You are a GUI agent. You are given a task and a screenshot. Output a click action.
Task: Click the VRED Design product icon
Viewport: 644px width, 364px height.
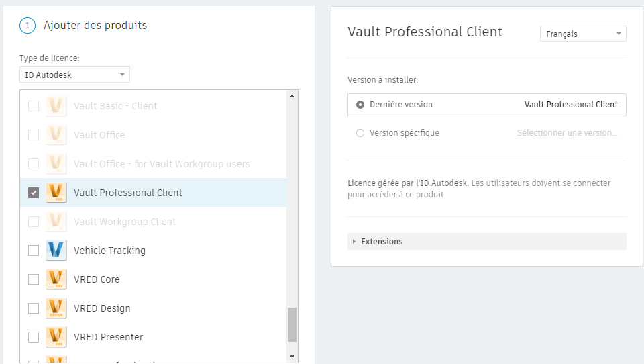[x=56, y=308]
